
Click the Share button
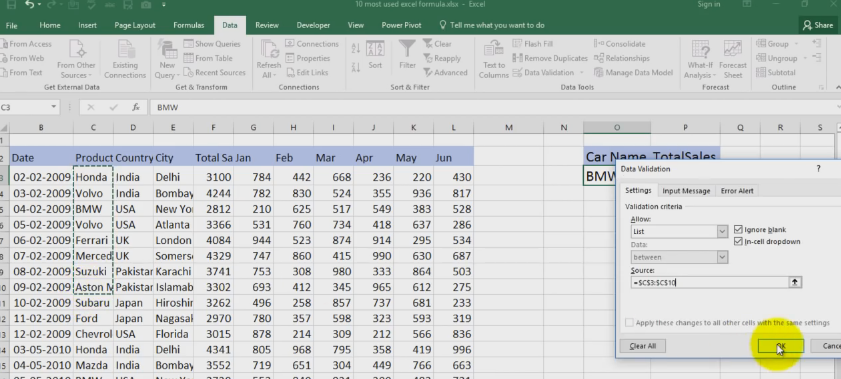818,25
